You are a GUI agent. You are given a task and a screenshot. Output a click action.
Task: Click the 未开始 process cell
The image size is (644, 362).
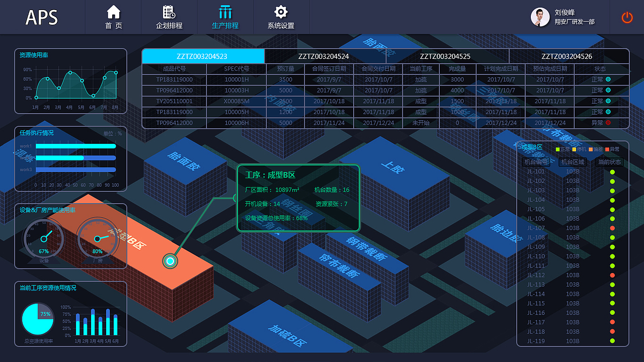tap(421, 123)
